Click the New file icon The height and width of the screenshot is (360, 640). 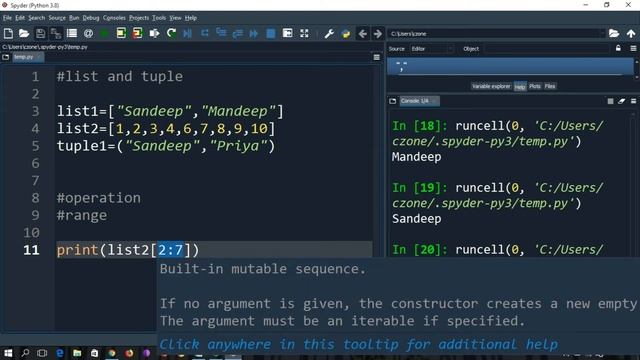coord(8,33)
